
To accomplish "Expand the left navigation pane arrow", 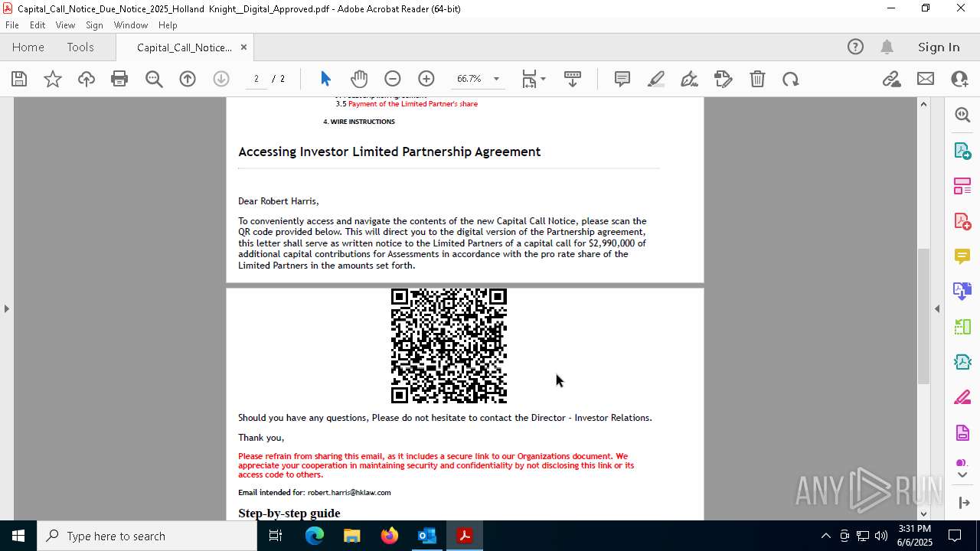I will coord(7,308).
